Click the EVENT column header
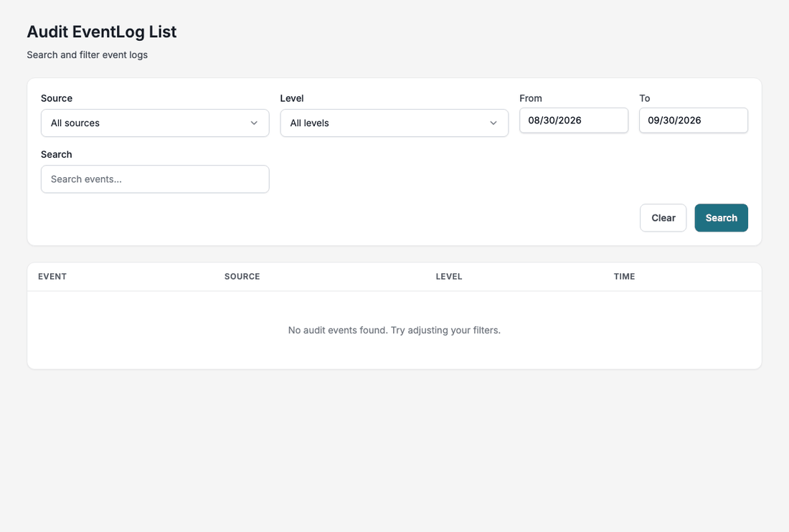The height and width of the screenshot is (532, 789). point(52,277)
